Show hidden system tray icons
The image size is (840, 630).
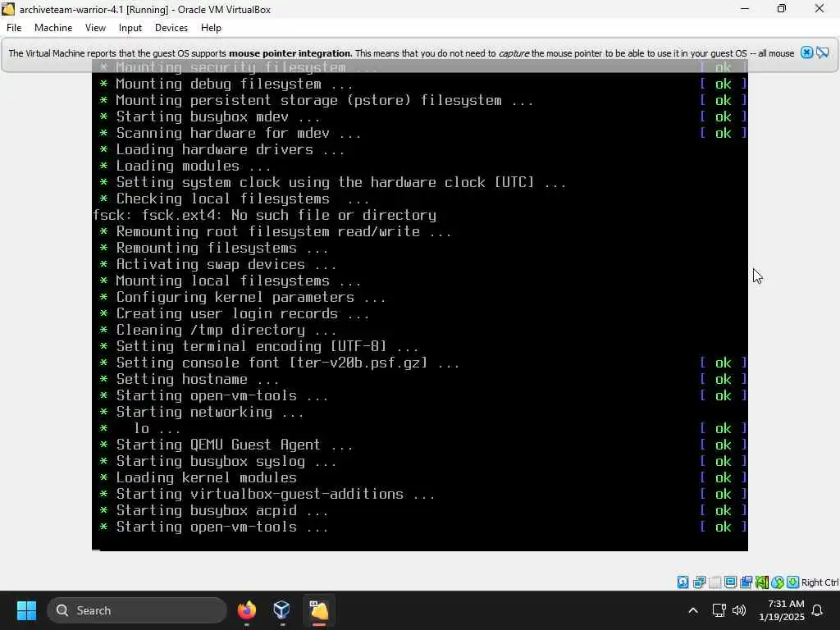pos(692,610)
